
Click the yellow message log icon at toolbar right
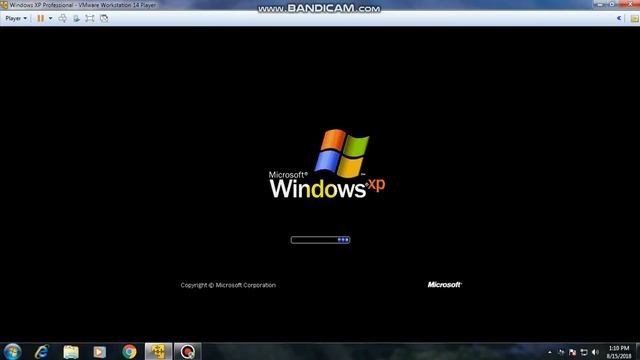pos(634,18)
